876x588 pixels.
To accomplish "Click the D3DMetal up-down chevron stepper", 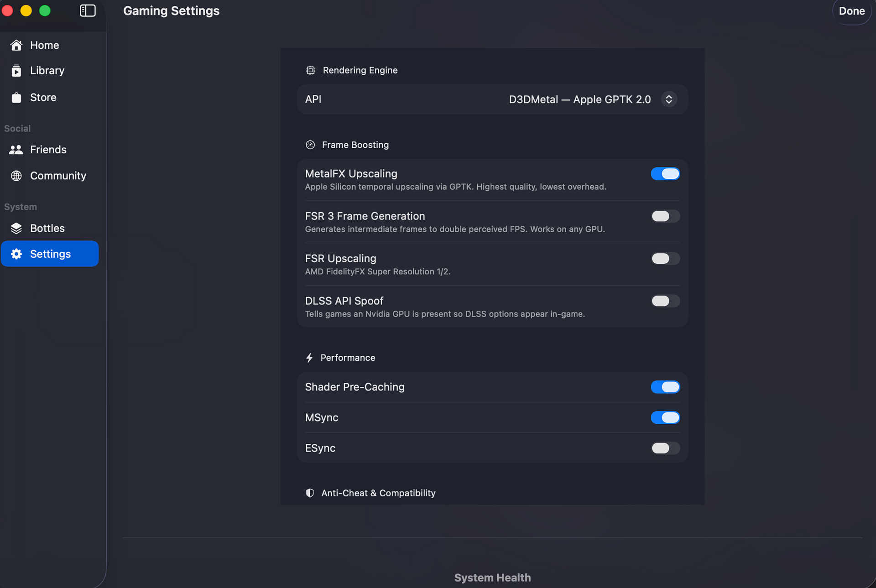I will pos(668,99).
